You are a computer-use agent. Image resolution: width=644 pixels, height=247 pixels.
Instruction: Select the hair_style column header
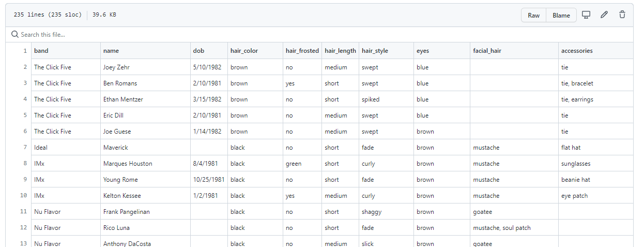386,51
